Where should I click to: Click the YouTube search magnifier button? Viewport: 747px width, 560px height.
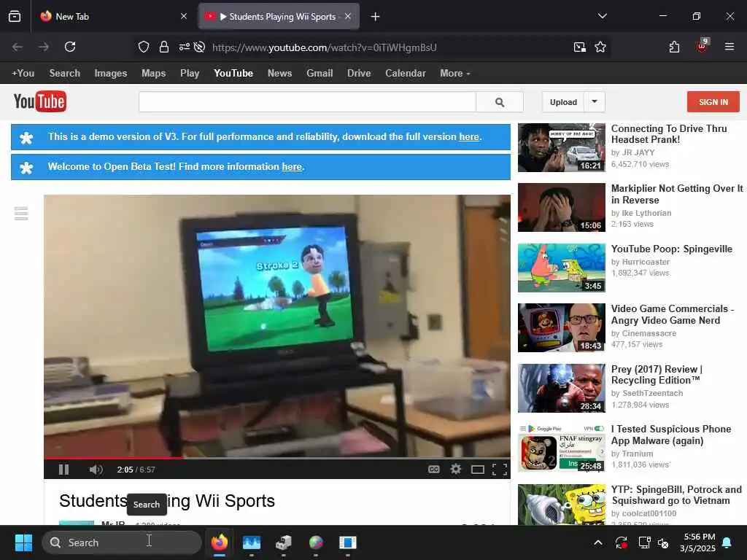point(499,102)
